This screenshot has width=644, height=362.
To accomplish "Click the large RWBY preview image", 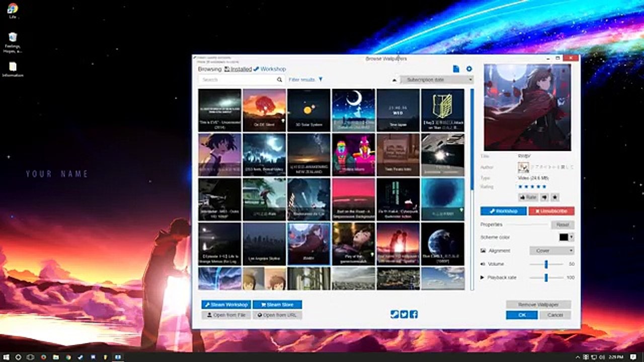I will coord(527,107).
